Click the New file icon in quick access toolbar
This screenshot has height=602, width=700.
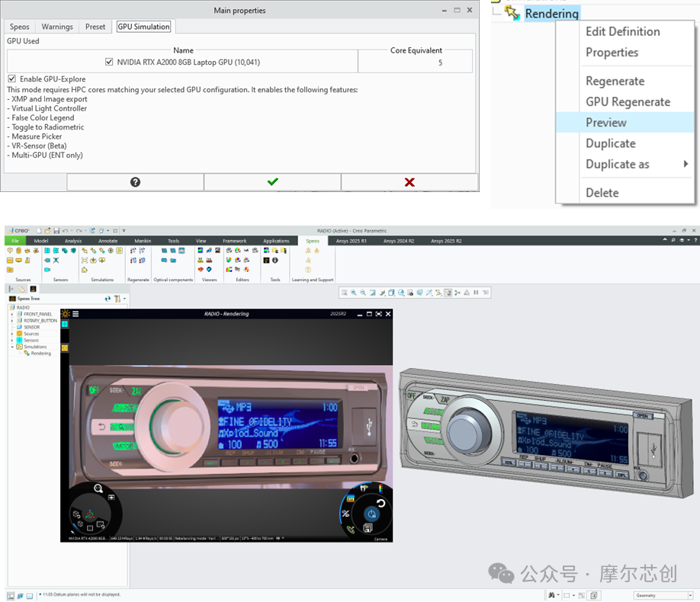tap(39, 231)
